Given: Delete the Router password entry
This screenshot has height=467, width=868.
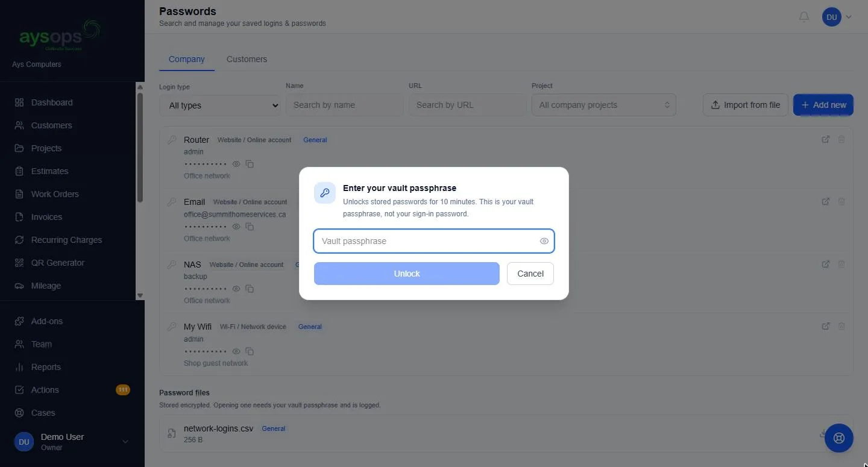Looking at the screenshot, I should pos(841,139).
